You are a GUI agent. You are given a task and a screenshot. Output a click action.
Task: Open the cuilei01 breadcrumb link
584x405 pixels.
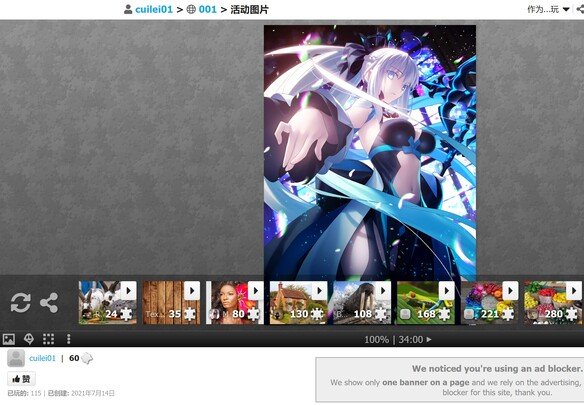tap(154, 9)
